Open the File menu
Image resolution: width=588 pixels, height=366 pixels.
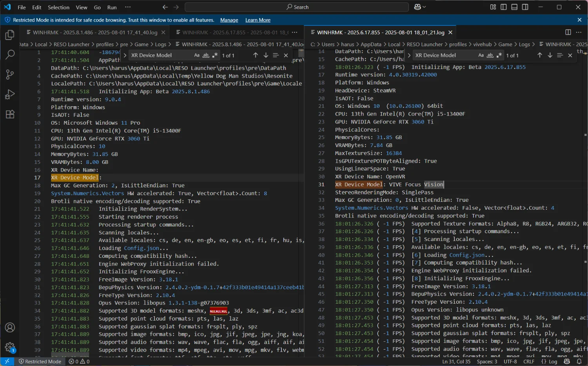pos(22,7)
